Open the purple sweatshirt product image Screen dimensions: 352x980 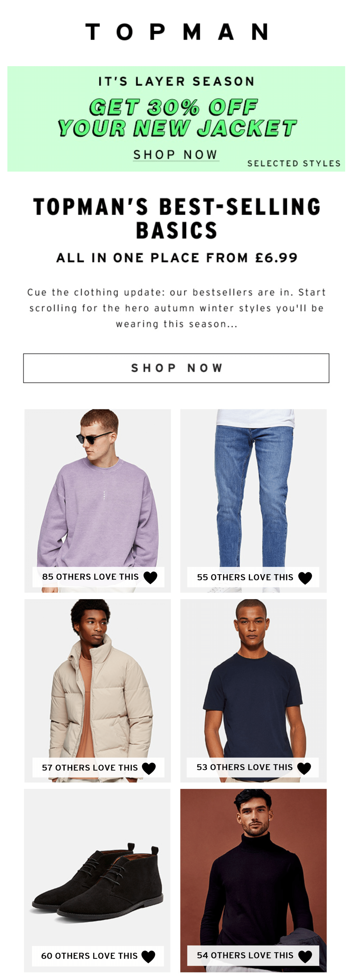click(x=98, y=501)
